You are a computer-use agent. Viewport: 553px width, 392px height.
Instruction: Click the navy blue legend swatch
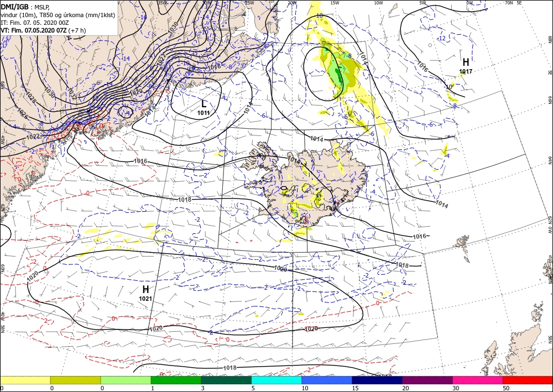[377, 380]
